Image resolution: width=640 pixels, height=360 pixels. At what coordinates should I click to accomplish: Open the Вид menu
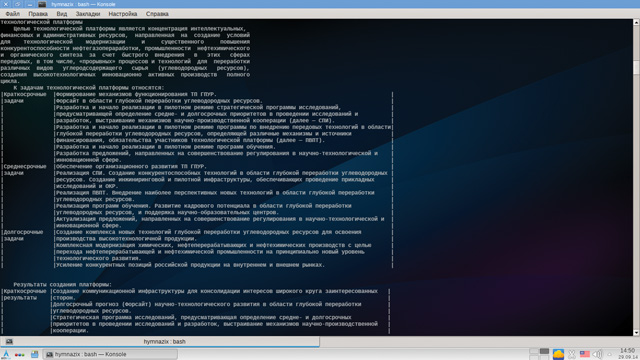coord(62,14)
